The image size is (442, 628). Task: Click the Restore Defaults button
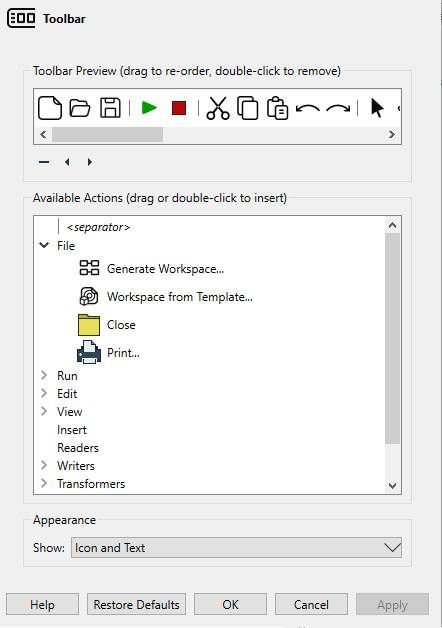(x=137, y=604)
